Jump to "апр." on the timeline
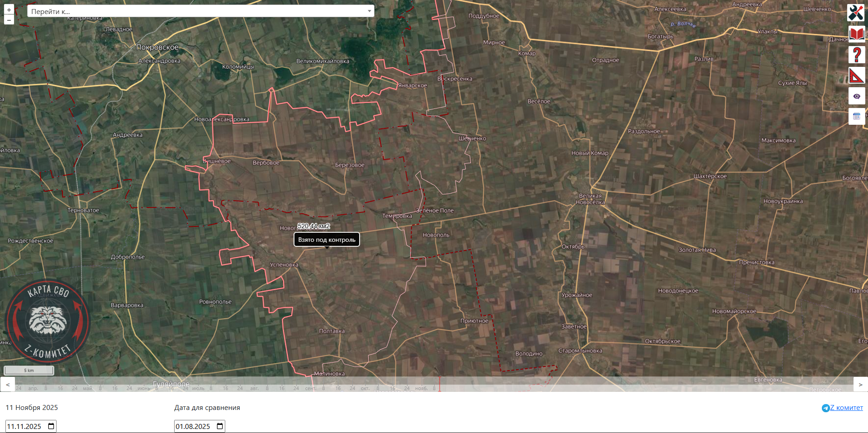The width and height of the screenshot is (868, 433). 33,388
